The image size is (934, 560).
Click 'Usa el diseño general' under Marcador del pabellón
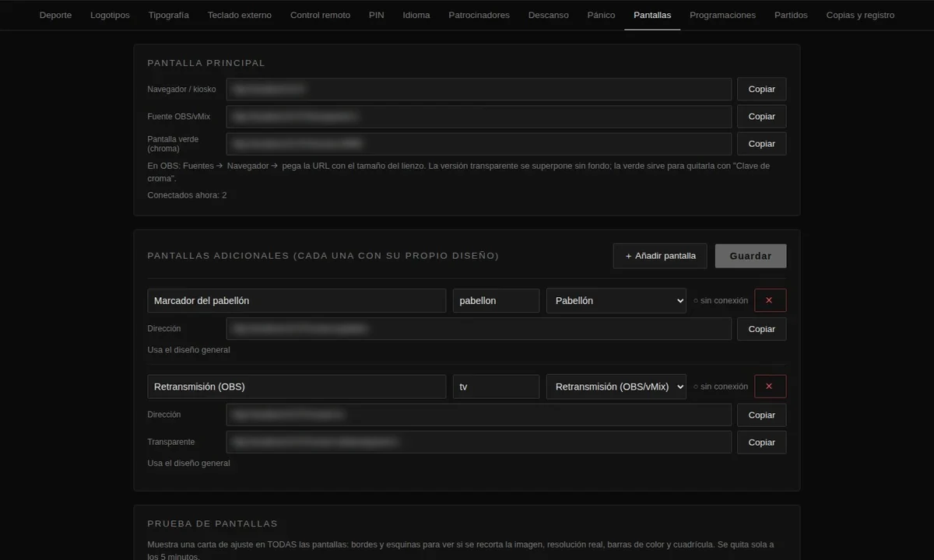188,350
